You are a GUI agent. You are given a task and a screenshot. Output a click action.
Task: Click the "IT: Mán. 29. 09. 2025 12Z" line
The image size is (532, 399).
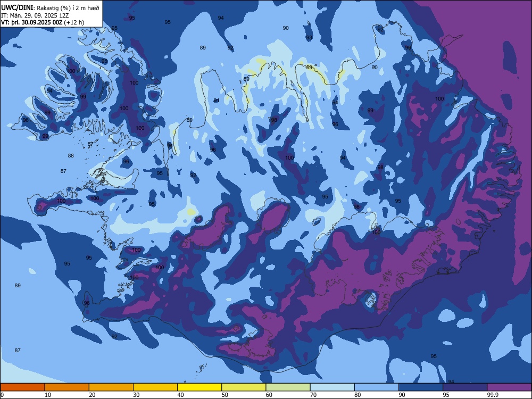[35, 15]
